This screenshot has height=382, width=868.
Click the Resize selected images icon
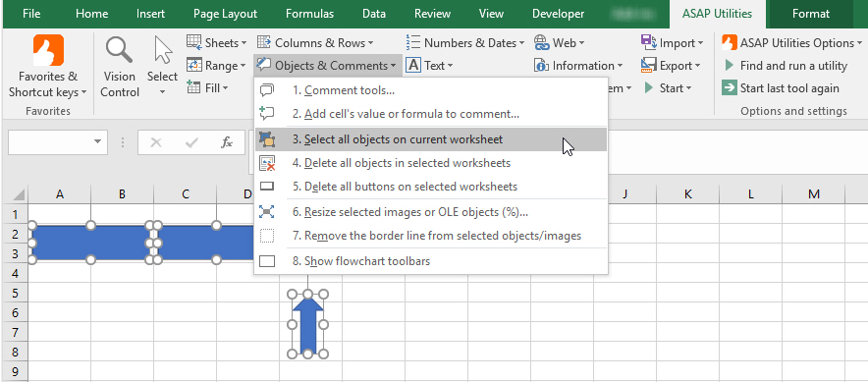coord(267,212)
